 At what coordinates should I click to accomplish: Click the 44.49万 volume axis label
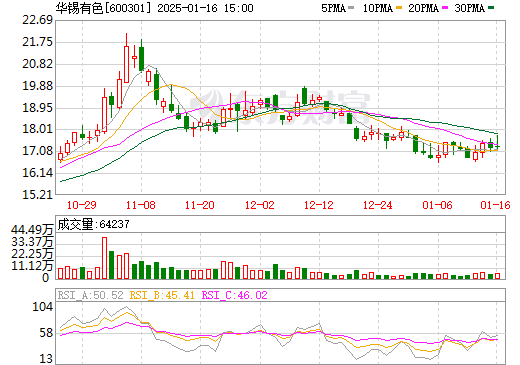32,230
